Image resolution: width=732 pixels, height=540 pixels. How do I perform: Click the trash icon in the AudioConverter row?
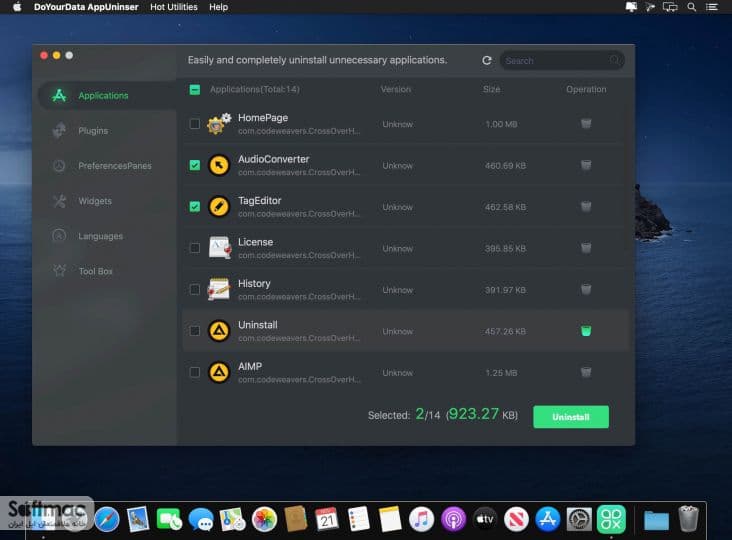[x=585, y=165]
